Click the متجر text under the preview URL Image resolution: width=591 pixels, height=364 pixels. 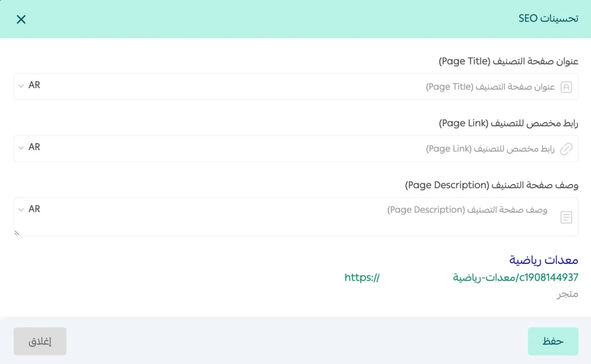coord(567,294)
